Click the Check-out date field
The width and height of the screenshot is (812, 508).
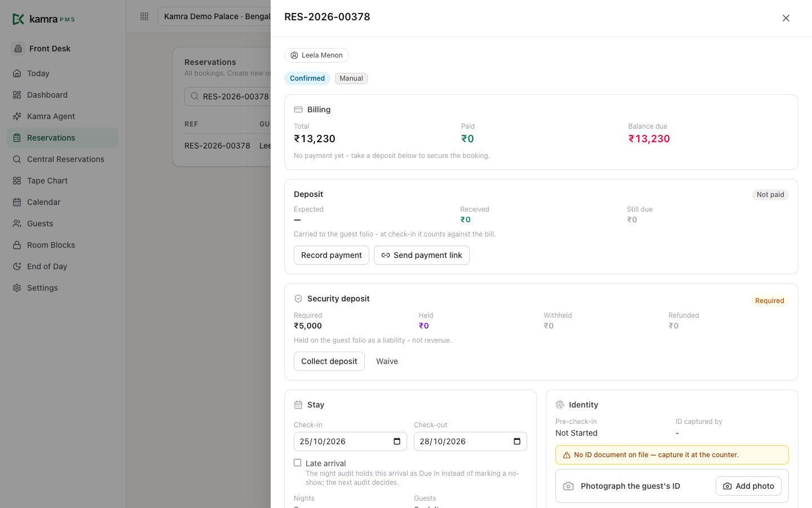[470, 441]
